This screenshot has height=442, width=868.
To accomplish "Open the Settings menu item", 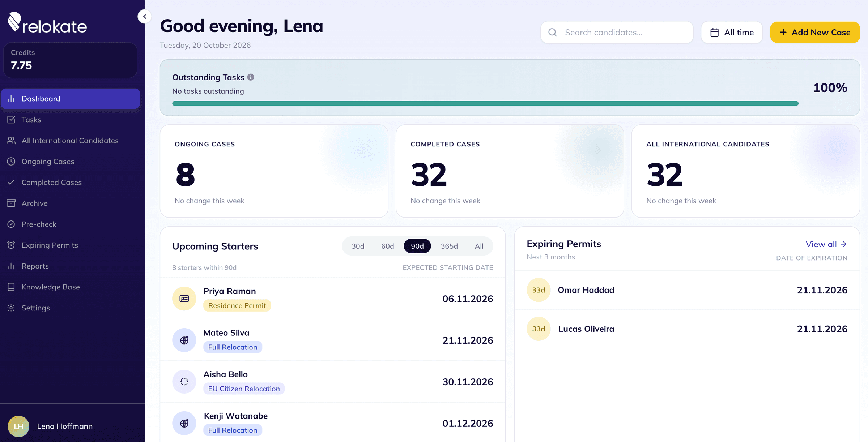I will click(70, 308).
